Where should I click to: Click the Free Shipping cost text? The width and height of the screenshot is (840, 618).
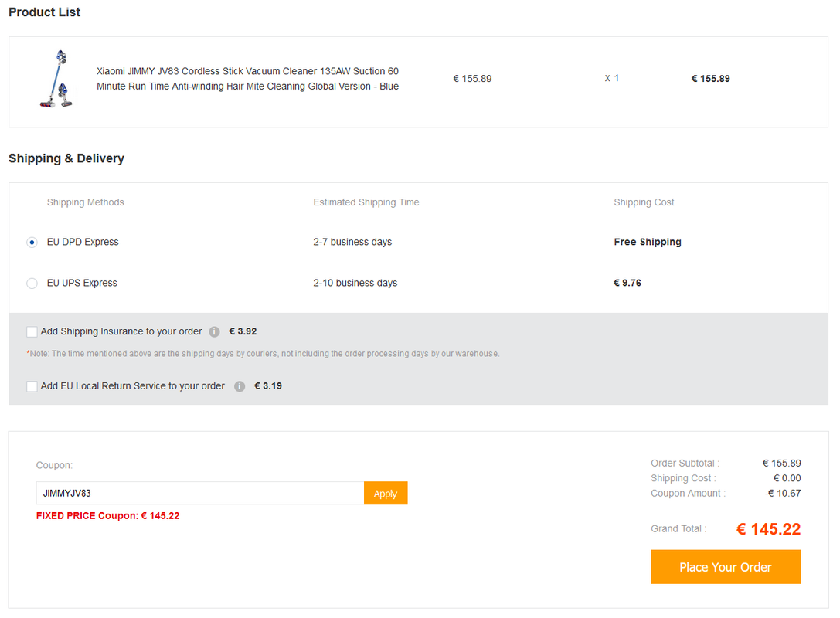tap(648, 242)
